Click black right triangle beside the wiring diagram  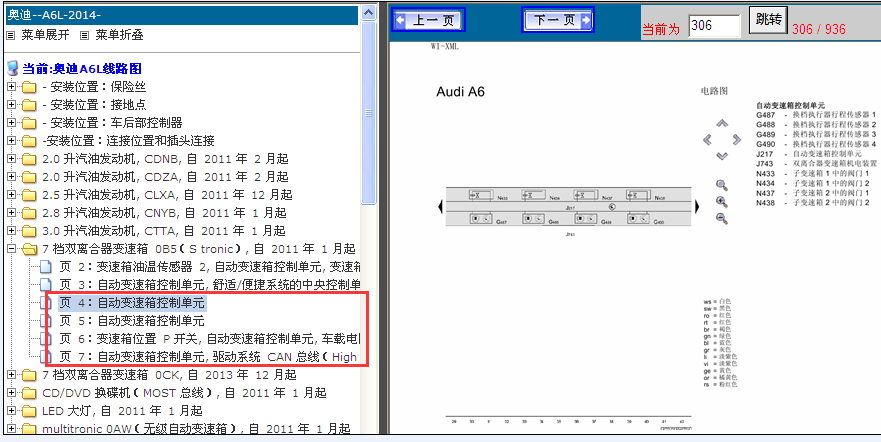(x=697, y=207)
